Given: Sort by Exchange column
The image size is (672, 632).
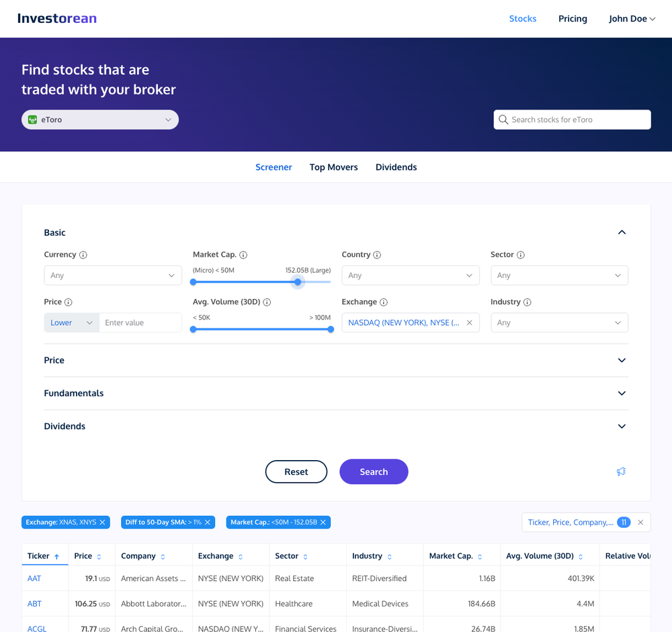Looking at the screenshot, I should point(230,555).
